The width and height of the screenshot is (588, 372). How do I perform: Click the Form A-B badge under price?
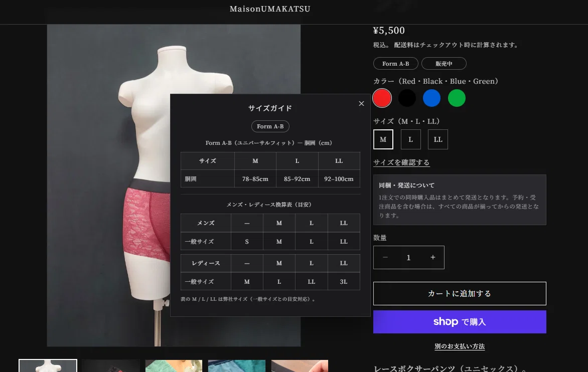tap(396, 63)
